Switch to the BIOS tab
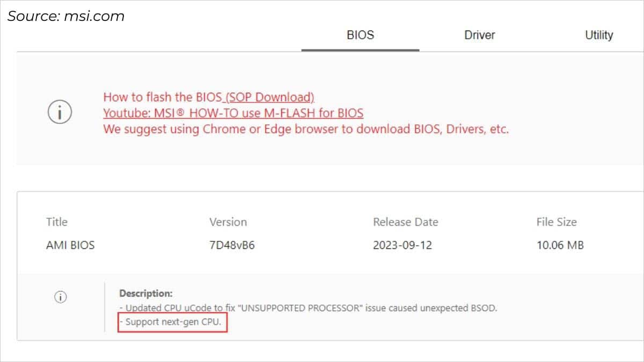 [360, 35]
